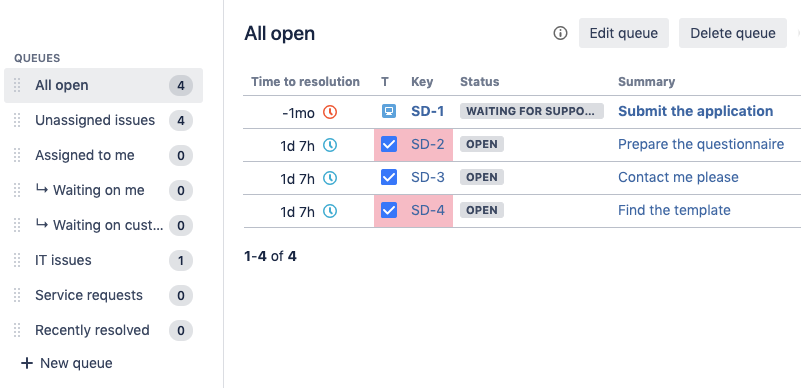
Task: Click the task checkbox icon on SD-2
Action: [x=389, y=144]
